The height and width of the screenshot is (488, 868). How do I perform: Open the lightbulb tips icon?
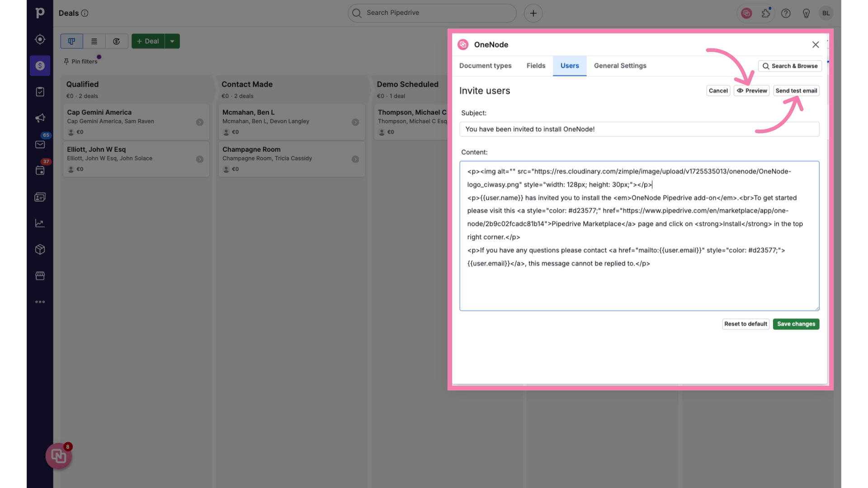[x=806, y=13]
